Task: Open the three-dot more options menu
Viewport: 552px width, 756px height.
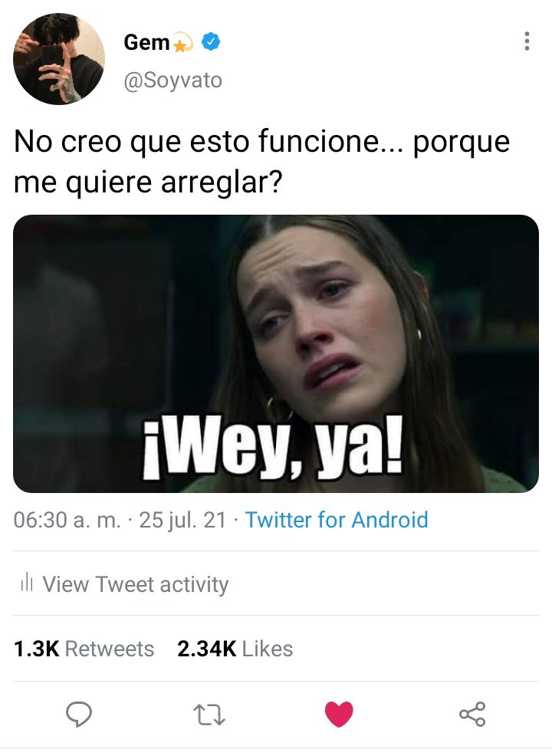Action: [527, 41]
